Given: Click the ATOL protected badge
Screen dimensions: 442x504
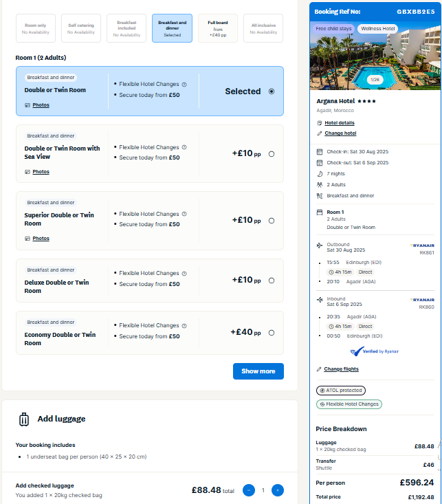Looking at the screenshot, I should click(x=341, y=391).
